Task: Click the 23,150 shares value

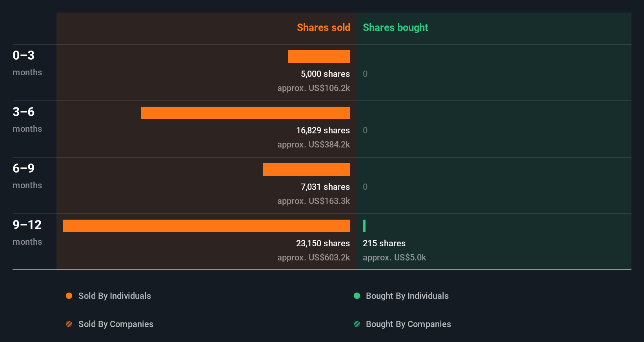Action: 323,243
